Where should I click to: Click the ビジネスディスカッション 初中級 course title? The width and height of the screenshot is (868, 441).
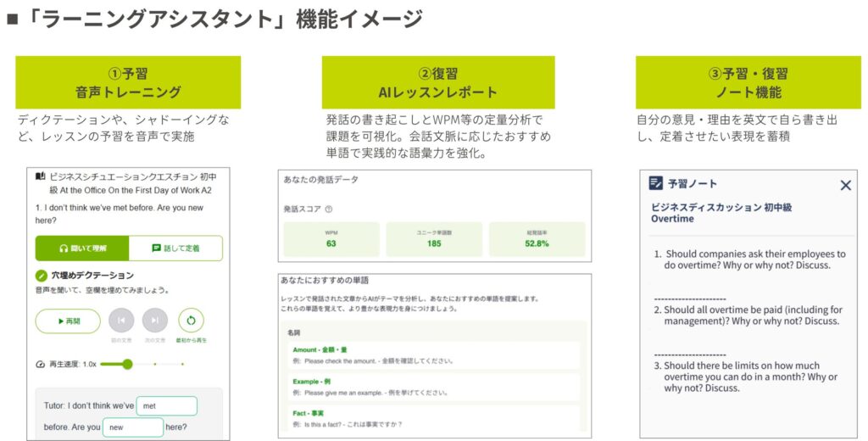(x=721, y=207)
